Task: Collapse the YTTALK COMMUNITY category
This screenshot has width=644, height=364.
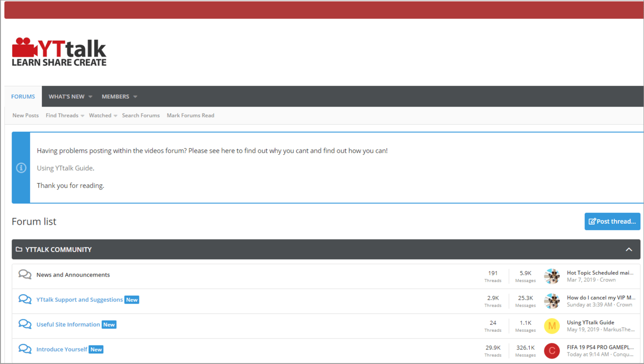Action: (629, 249)
